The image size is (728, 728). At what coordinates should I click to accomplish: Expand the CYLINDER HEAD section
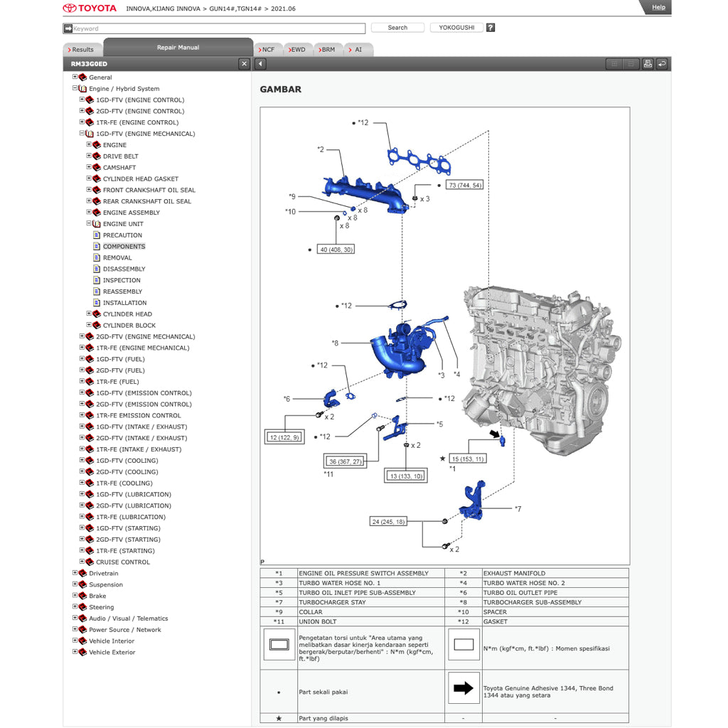pyautogui.click(x=89, y=314)
